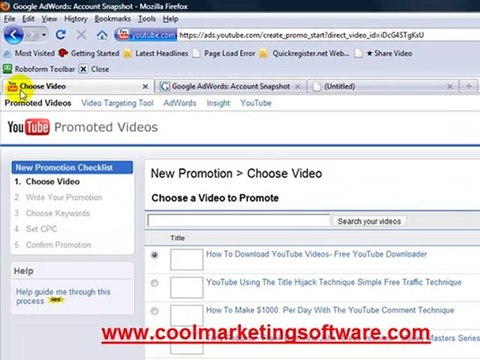The height and width of the screenshot is (360, 480).
Task: Open the recent pages history dropdown arrow
Action: [x=44, y=35]
